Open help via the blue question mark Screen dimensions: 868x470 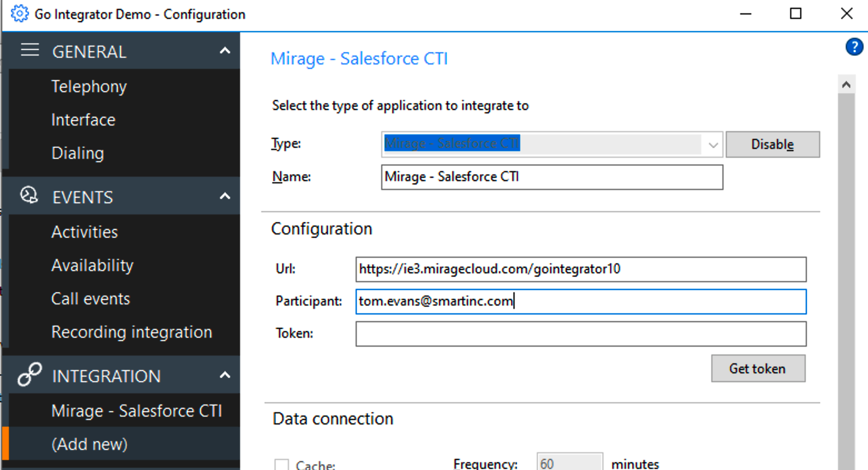pyautogui.click(x=854, y=47)
